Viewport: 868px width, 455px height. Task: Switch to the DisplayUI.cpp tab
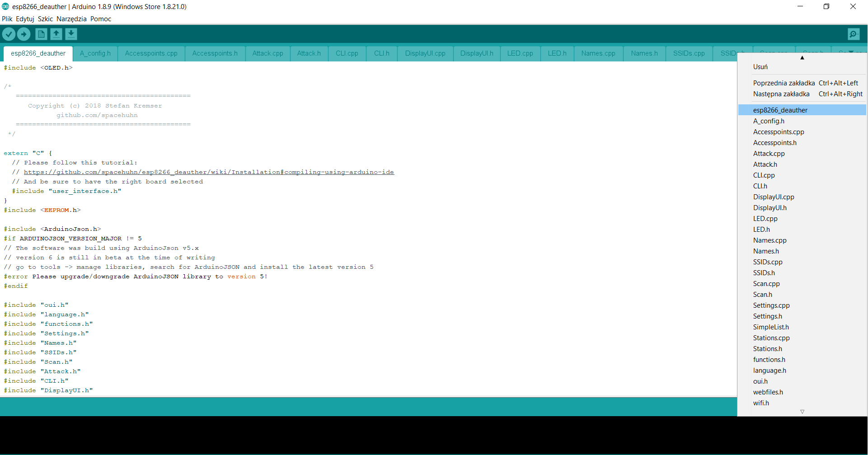click(x=425, y=53)
